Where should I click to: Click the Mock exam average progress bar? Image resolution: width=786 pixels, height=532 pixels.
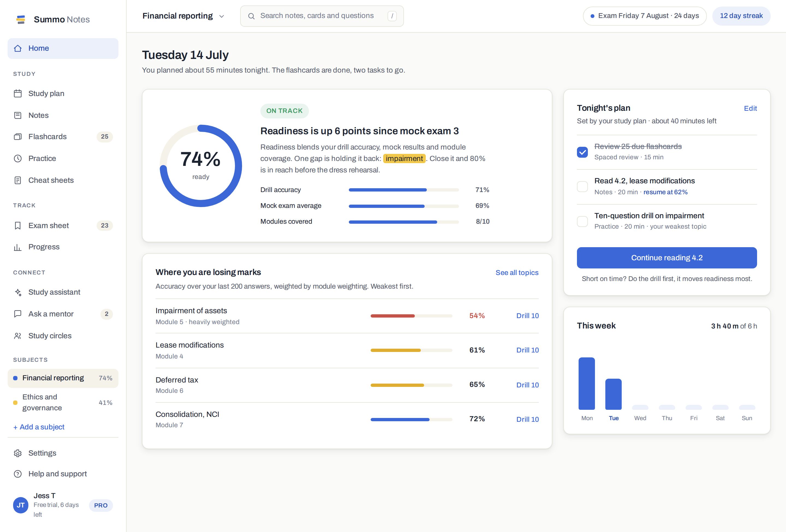tap(403, 206)
